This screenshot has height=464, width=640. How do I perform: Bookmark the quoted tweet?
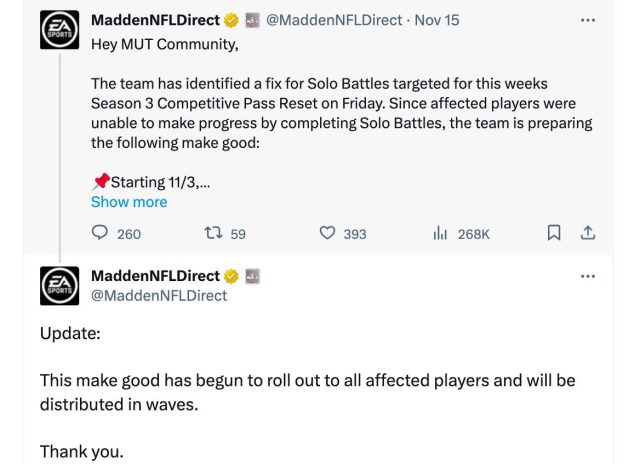pyautogui.click(x=553, y=233)
